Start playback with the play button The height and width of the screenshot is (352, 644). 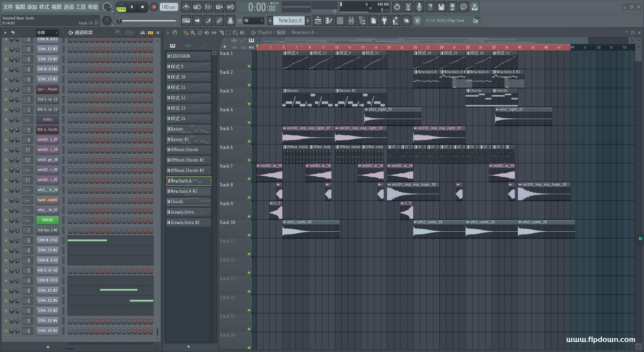[132, 7]
